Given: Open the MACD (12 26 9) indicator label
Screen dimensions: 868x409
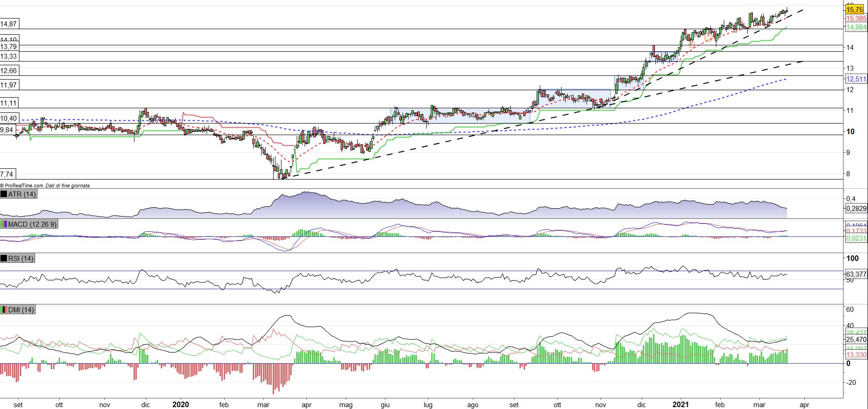Looking at the screenshot, I should coord(32,224).
